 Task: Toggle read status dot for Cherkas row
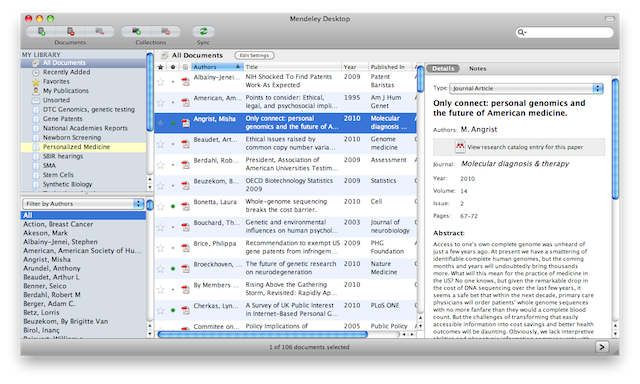[x=173, y=310]
